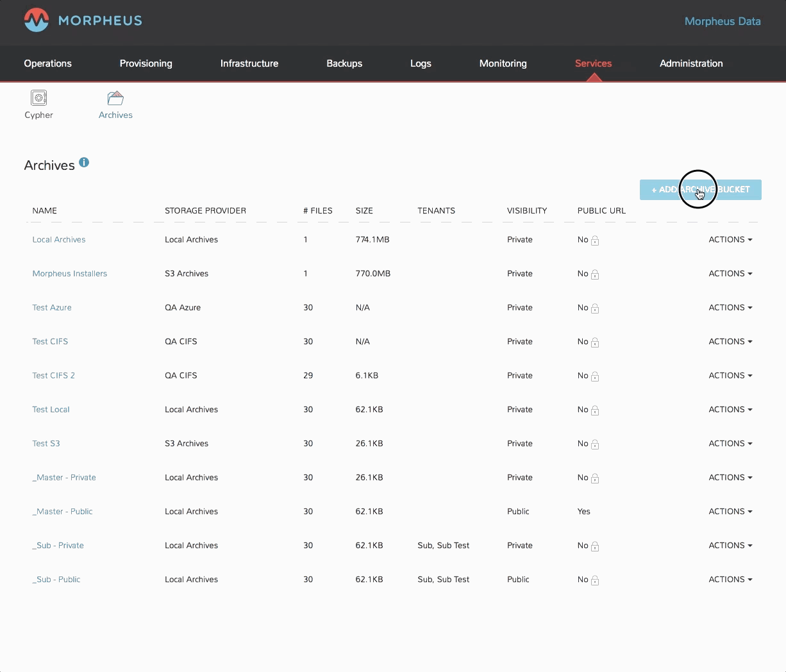The image size is (786, 672).
Task: Click lock icon in _Sub - Public row
Action: pos(595,580)
